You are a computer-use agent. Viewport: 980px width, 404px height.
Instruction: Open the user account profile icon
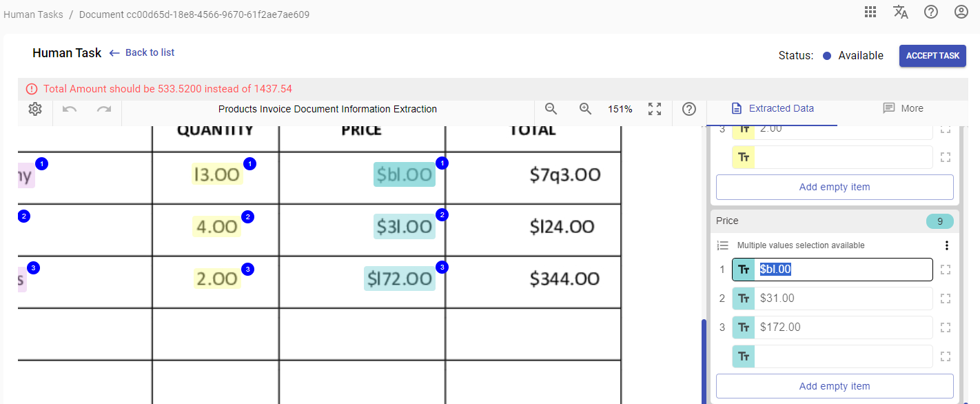tap(961, 12)
